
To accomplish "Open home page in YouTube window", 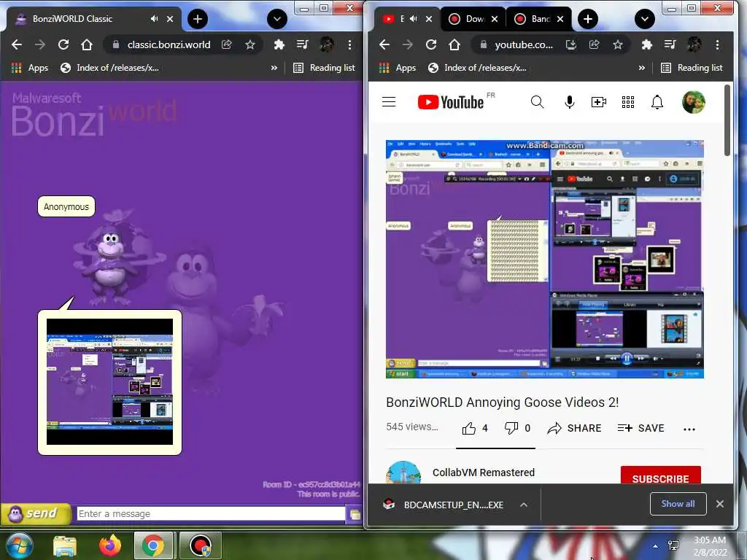I will pos(454,44).
